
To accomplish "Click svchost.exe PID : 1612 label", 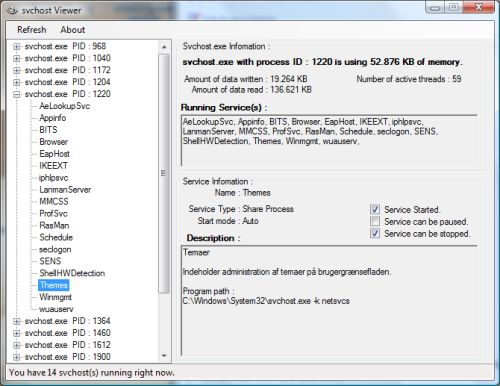I will click(x=67, y=345).
